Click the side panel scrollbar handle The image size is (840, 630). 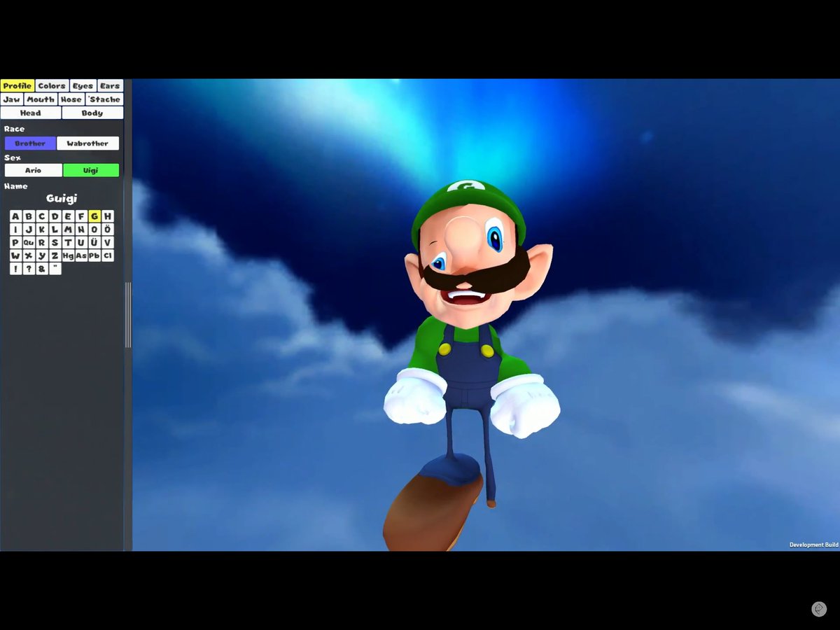click(128, 315)
